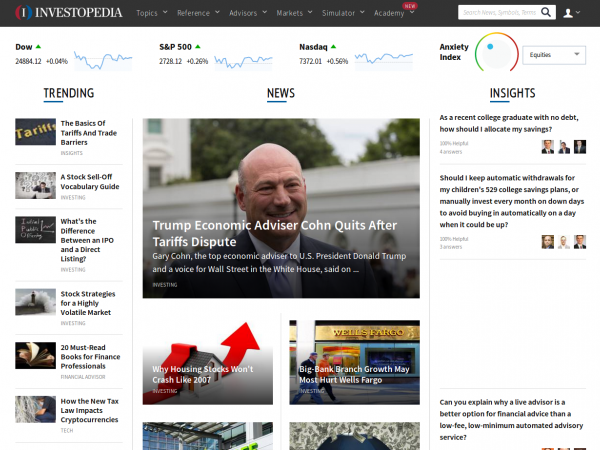Click the search magnifier icon

(546, 12)
